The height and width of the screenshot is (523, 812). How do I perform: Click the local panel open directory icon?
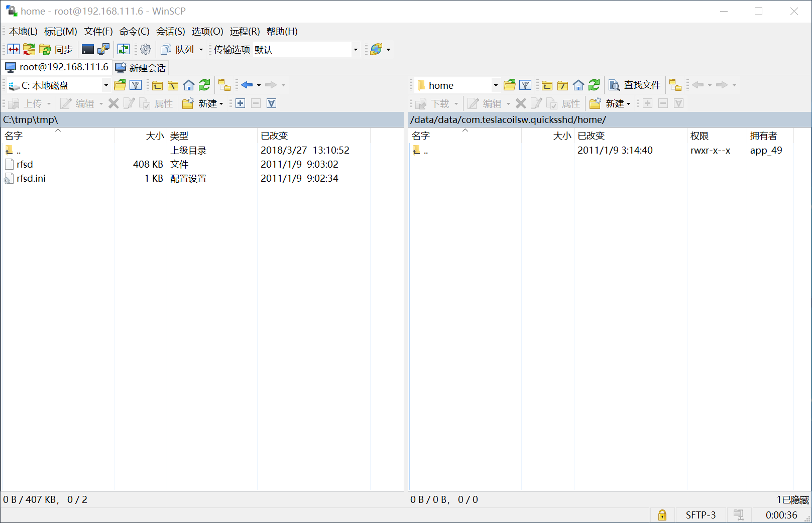click(x=120, y=85)
